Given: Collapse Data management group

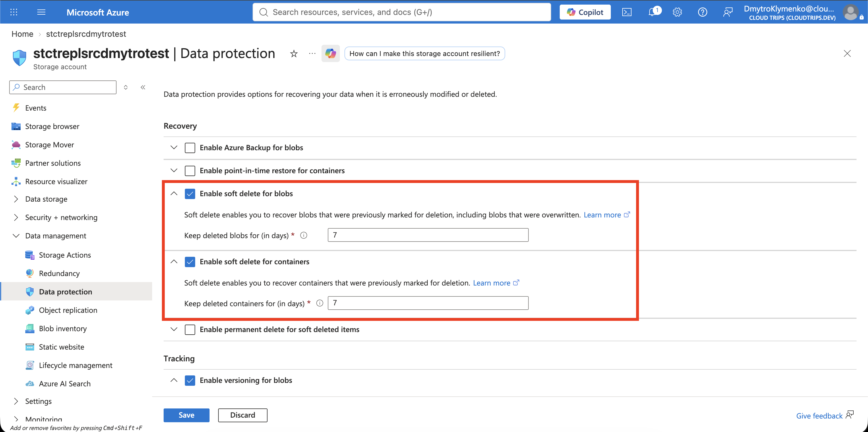Looking at the screenshot, I should [16, 236].
